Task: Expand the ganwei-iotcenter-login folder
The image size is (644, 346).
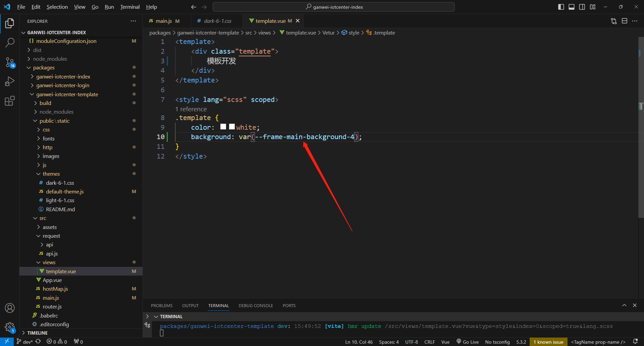Action: [62, 85]
